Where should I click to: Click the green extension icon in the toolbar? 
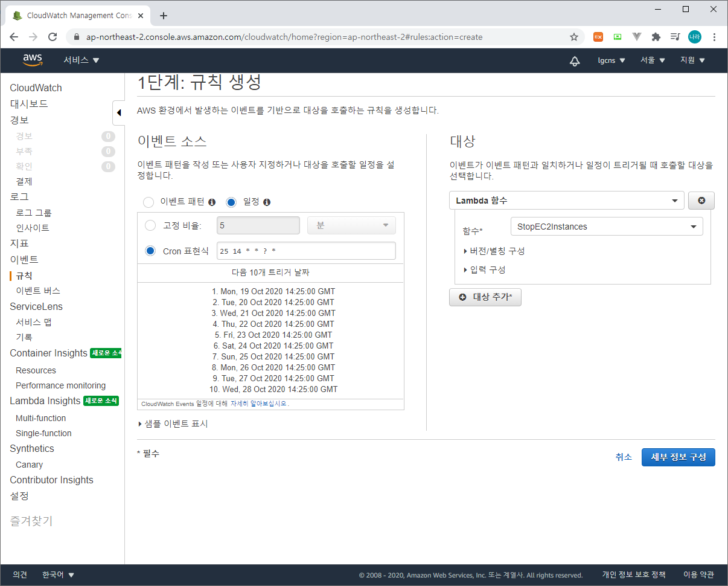[618, 37]
